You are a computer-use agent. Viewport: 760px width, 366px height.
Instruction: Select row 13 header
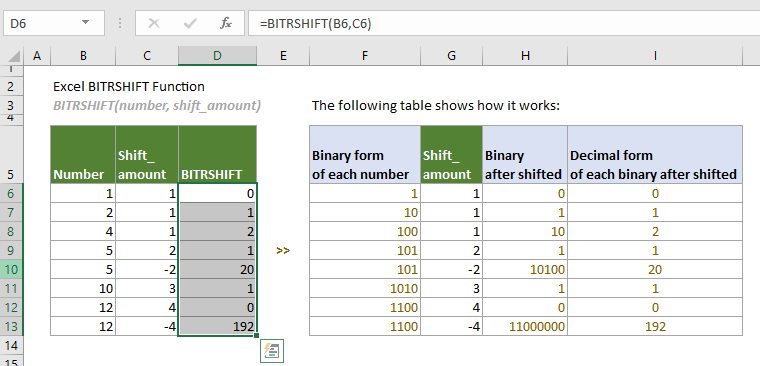point(12,326)
